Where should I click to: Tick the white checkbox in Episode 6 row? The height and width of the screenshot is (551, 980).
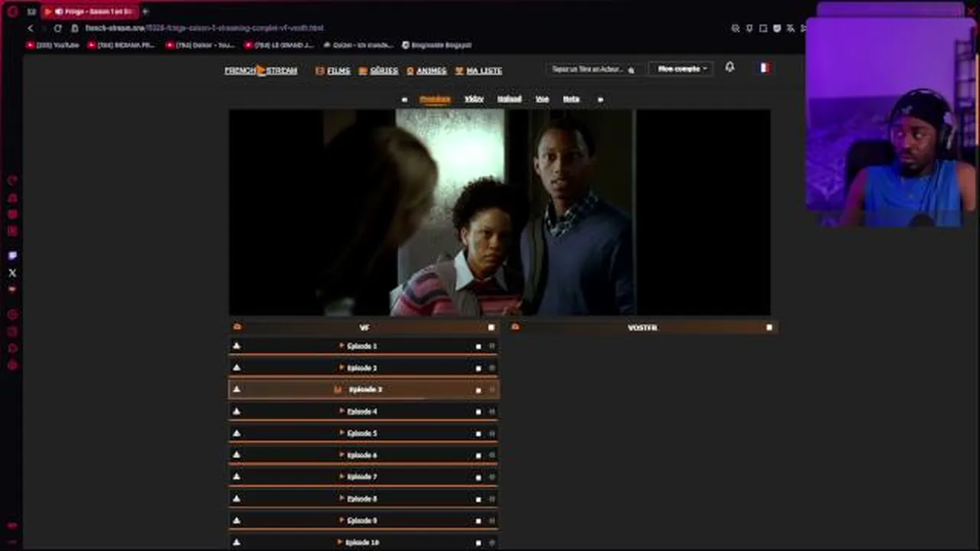[479, 455]
